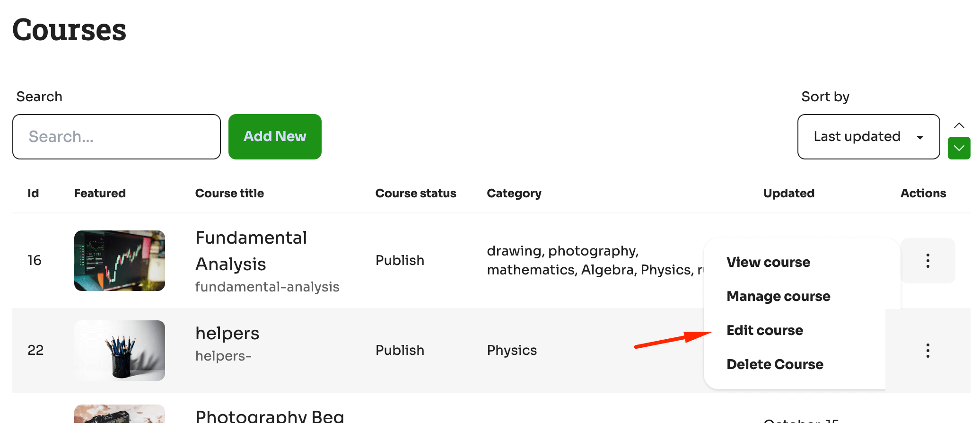Click the helpers course pencil-cup thumbnail
980x423 pixels.
coord(120,351)
